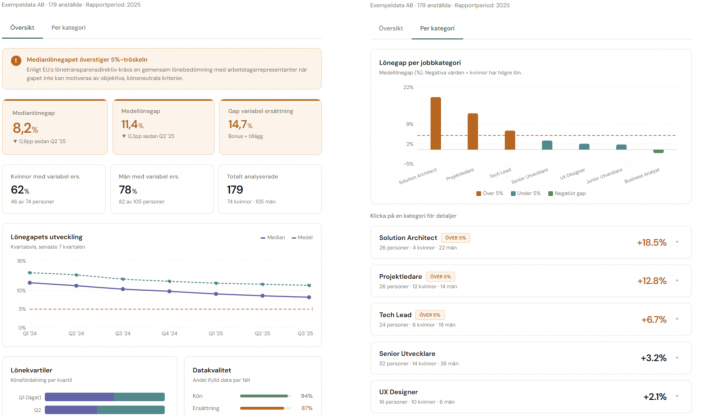704x416 pixels.
Task: Click the Medel legend marker in the line chart
Action: pos(294,237)
